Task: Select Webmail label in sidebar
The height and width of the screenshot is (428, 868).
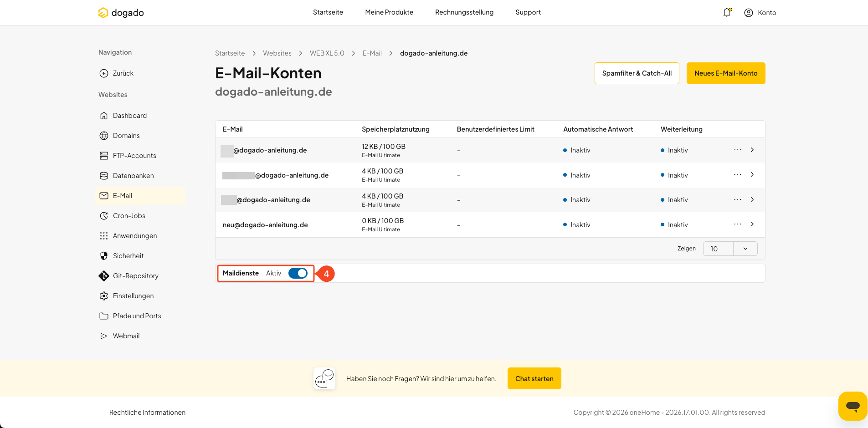Action: point(126,336)
